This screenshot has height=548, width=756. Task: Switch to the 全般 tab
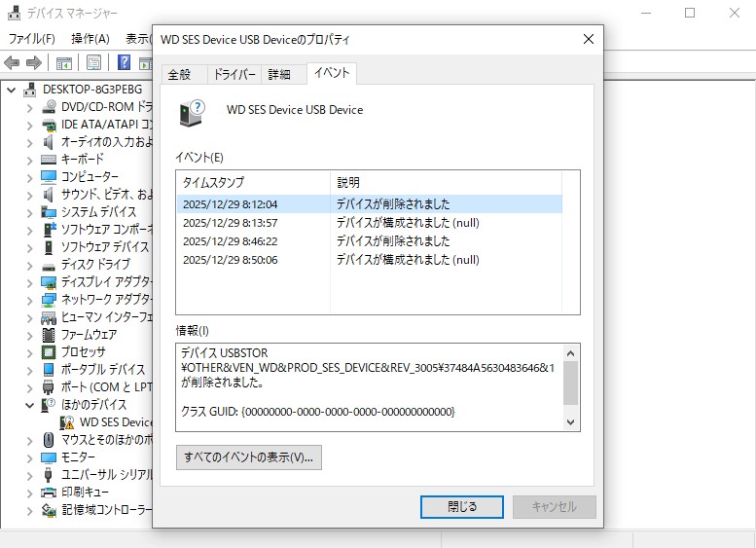click(x=179, y=75)
